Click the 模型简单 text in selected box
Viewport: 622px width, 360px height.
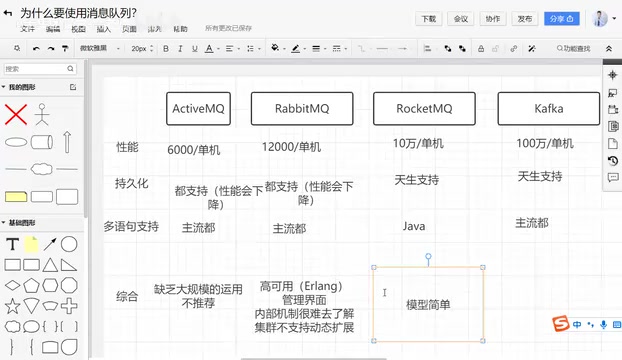[428, 304]
